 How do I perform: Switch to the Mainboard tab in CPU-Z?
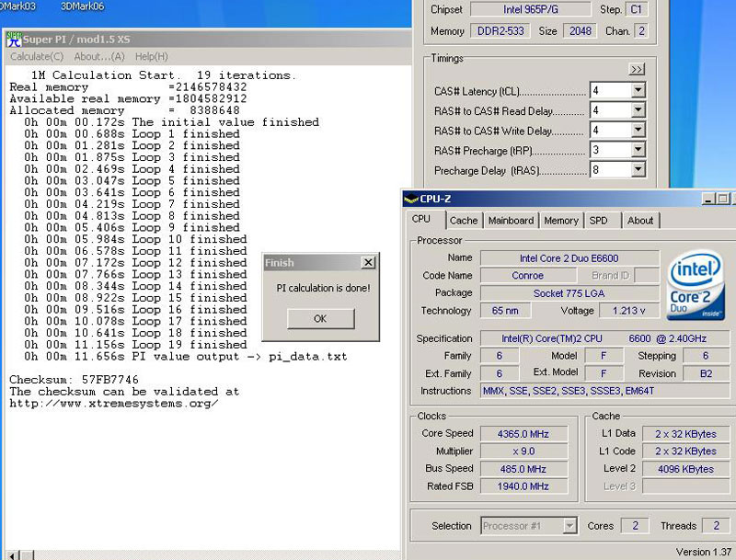pyautogui.click(x=512, y=221)
